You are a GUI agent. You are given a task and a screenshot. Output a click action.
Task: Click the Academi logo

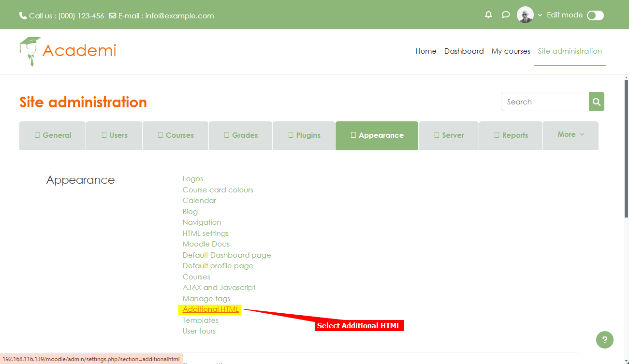coord(68,51)
